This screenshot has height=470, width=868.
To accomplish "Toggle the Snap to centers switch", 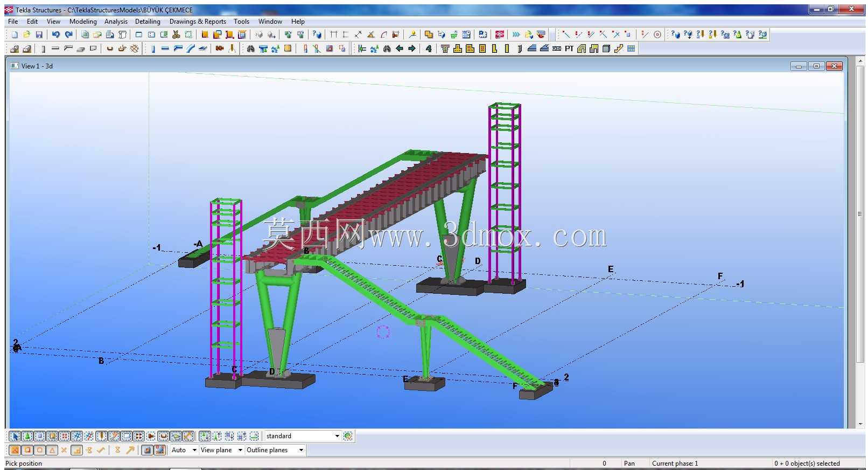I will (40, 450).
